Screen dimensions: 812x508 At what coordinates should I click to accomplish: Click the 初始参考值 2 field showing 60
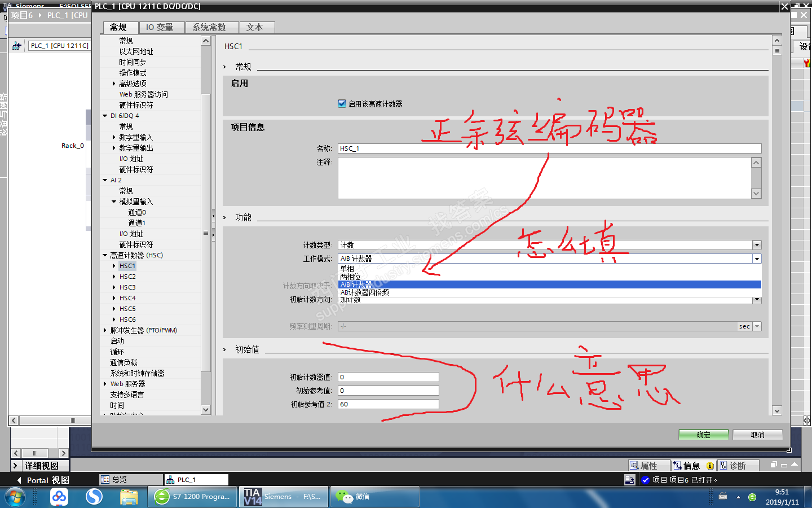tap(388, 404)
